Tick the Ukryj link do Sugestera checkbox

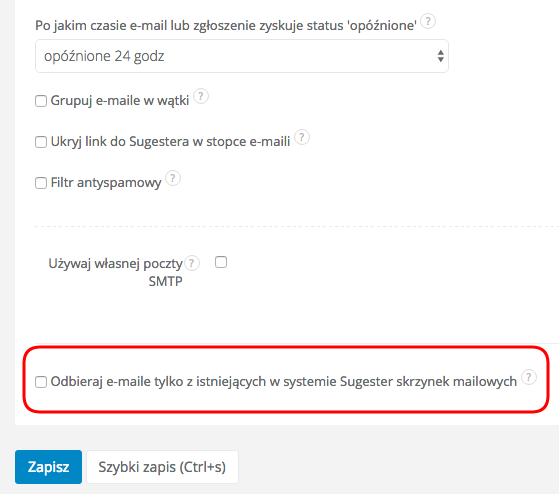click(41, 142)
